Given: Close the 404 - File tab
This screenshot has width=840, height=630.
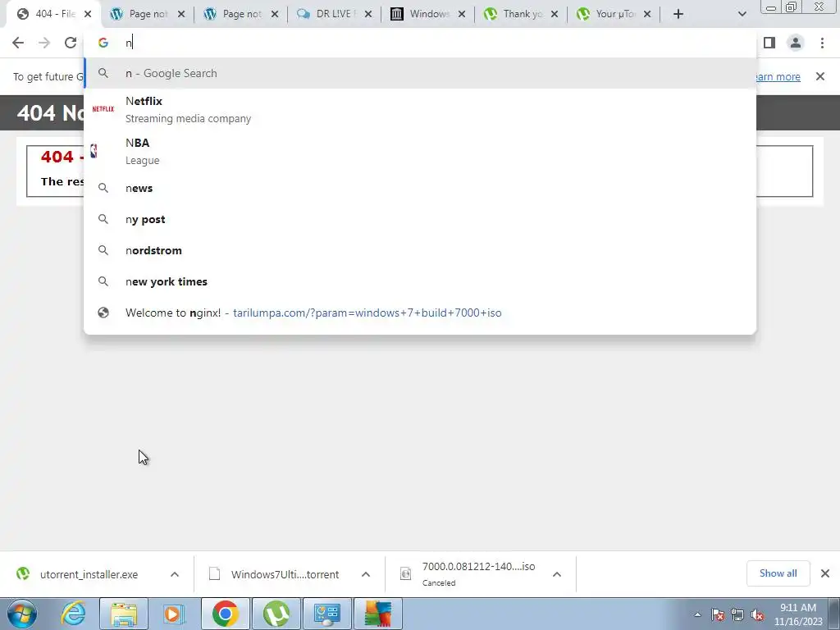Looking at the screenshot, I should 89,14.
